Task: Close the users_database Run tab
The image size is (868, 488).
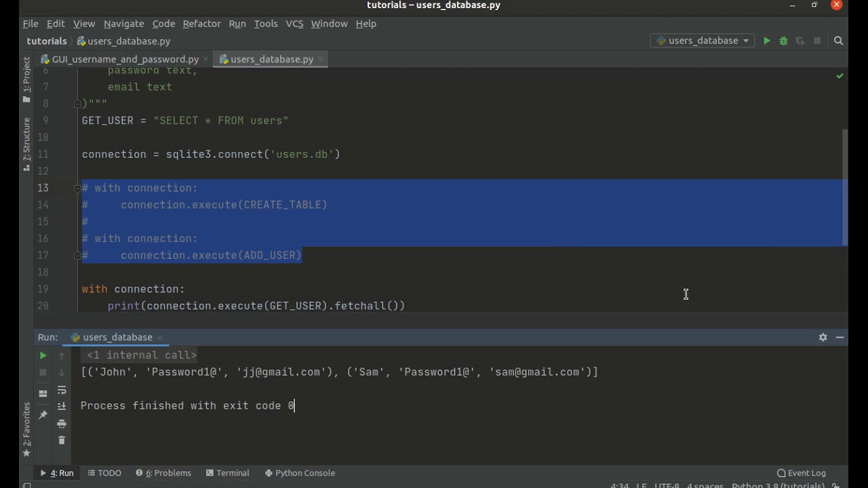Action: 160,338
